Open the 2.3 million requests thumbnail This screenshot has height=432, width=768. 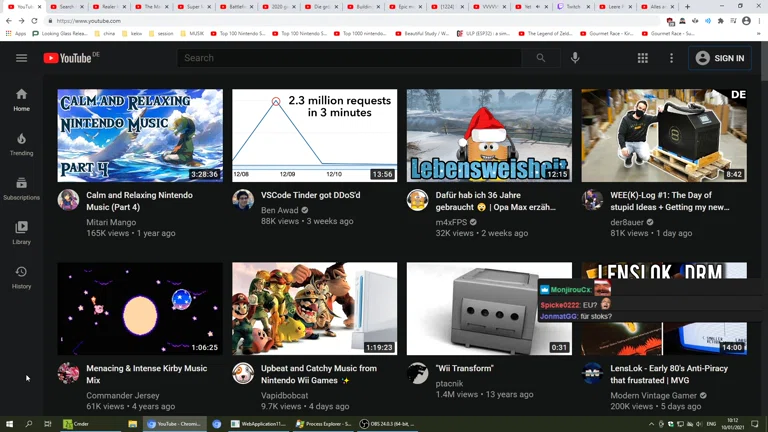314,136
